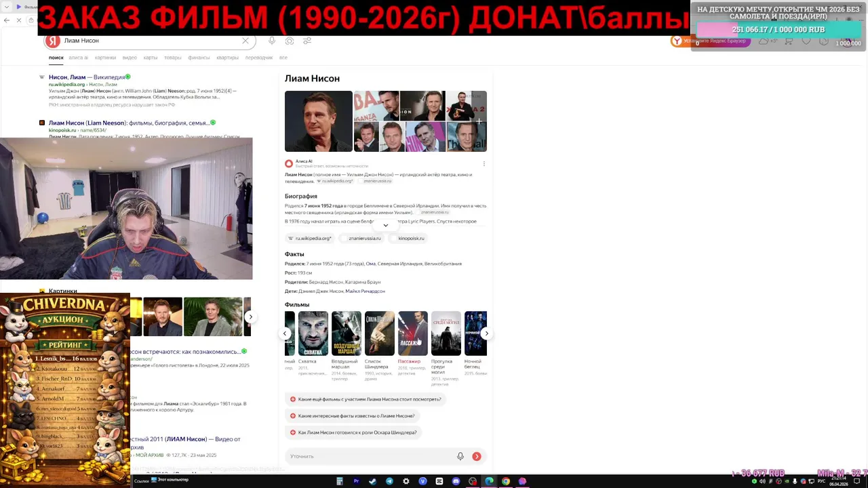Viewport: 868px width, 488px height.
Task: Open the Windows calculator taskbar icon
Action: click(340, 481)
